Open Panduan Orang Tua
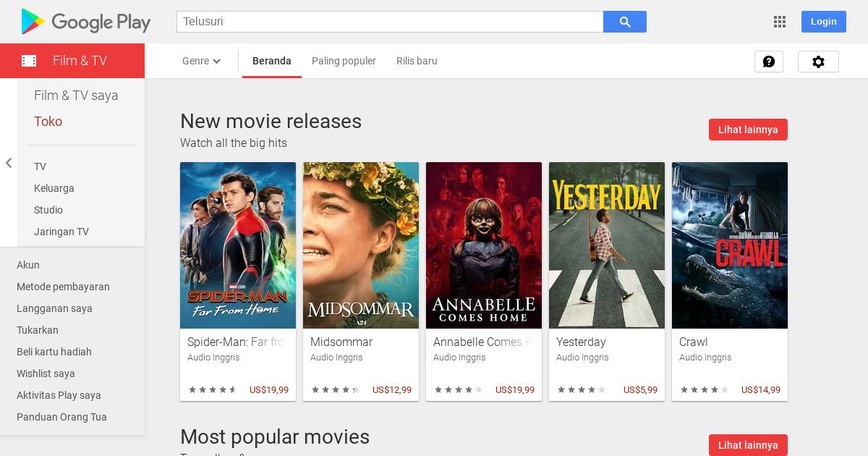Screen dimensions: 868x456 pos(61,417)
